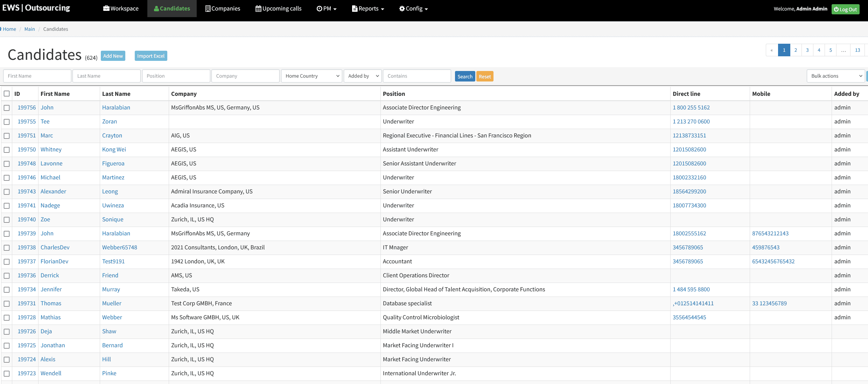Select the Candidates menu tab
The image size is (868, 384).
click(172, 8)
